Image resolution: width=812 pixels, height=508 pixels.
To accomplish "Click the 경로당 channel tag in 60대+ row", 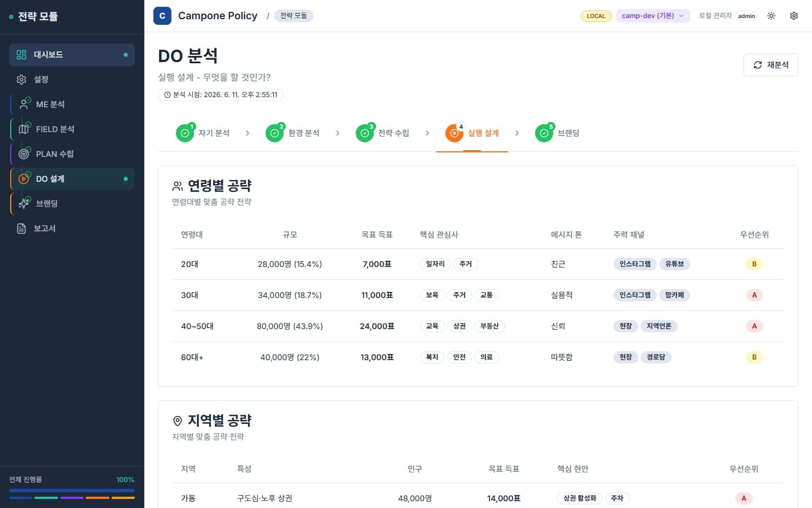I will [656, 357].
